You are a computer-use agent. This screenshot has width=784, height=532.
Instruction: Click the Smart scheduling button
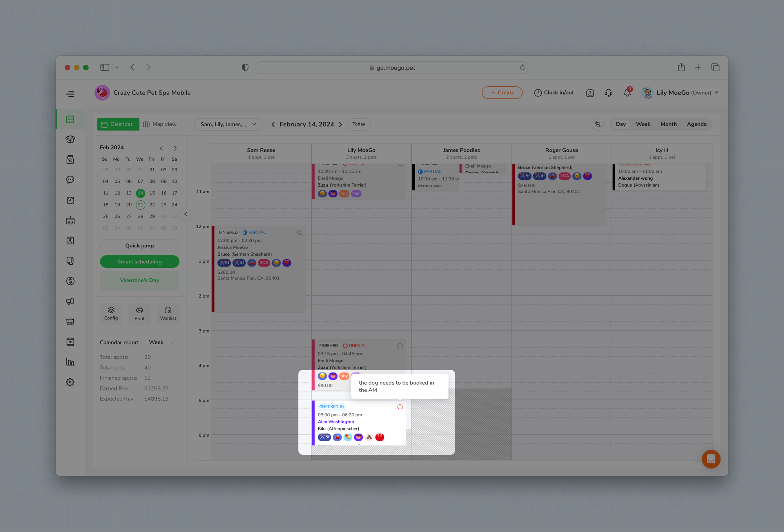(140, 261)
